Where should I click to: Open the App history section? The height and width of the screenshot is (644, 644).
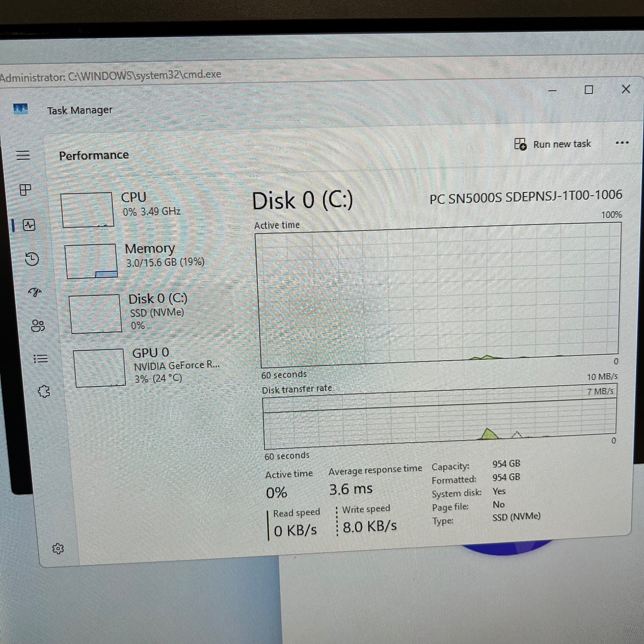[x=31, y=259]
